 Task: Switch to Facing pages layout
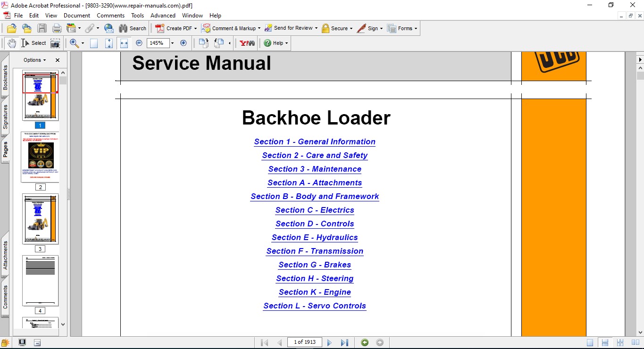click(x=635, y=342)
